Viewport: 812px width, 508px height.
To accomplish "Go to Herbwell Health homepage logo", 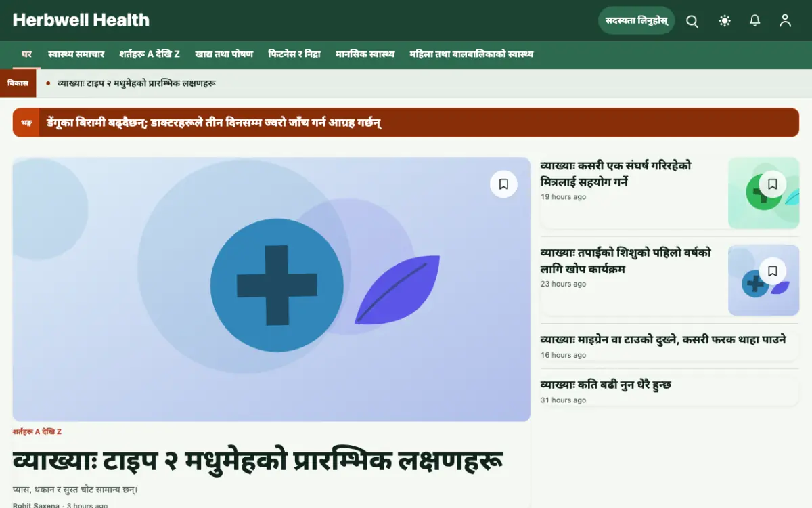I will click(x=81, y=20).
